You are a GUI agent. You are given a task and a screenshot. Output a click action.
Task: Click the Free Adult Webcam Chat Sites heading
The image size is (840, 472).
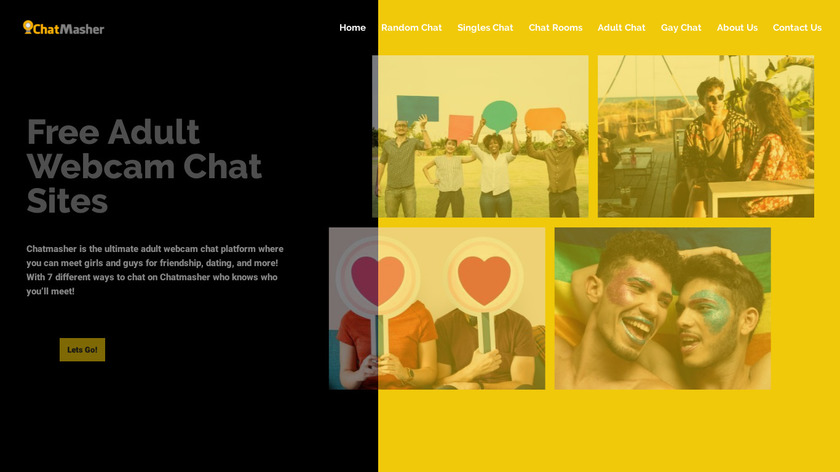pyautogui.click(x=144, y=166)
